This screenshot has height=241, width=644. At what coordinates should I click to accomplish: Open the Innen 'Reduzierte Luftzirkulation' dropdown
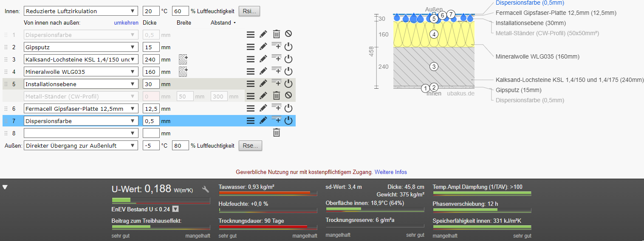click(x=81, y=11)
